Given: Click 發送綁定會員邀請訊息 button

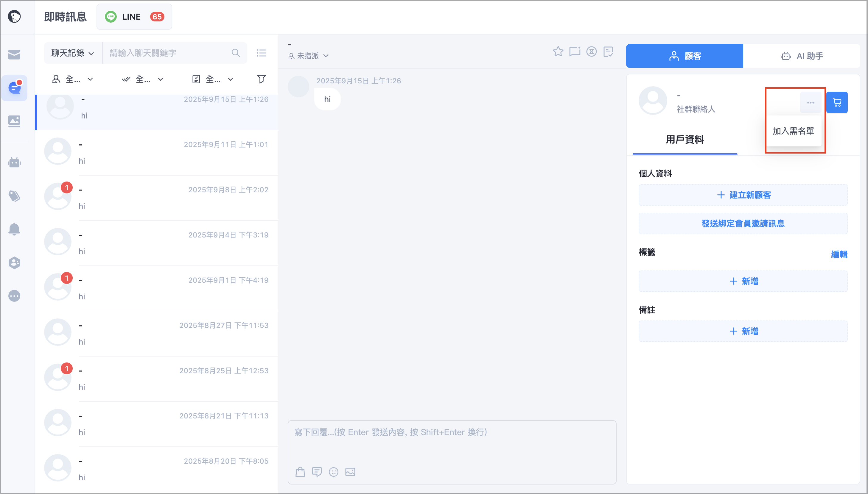Looking at the screenshot, I should pyautogui.click(x=743, y=223).
